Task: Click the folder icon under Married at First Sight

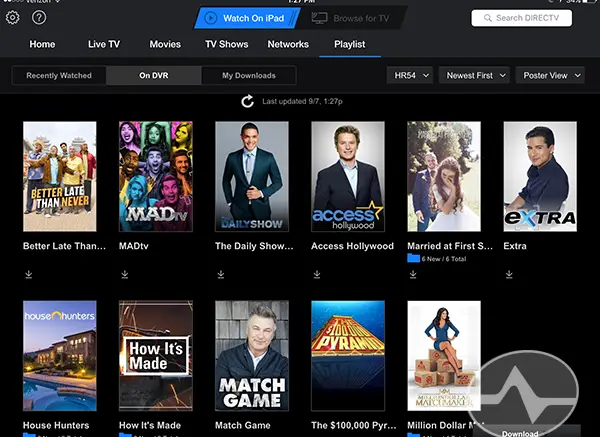Action: [x=413, y=259]
